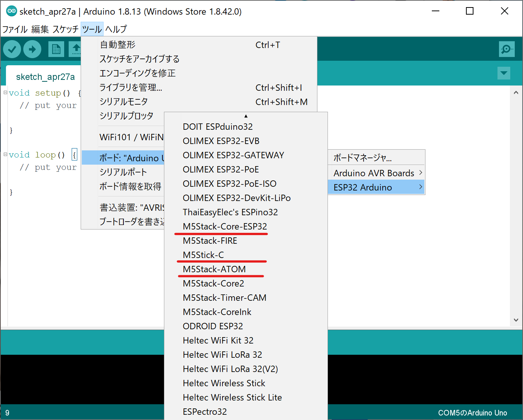Select board M5Stack-Core2

[246, 283]
